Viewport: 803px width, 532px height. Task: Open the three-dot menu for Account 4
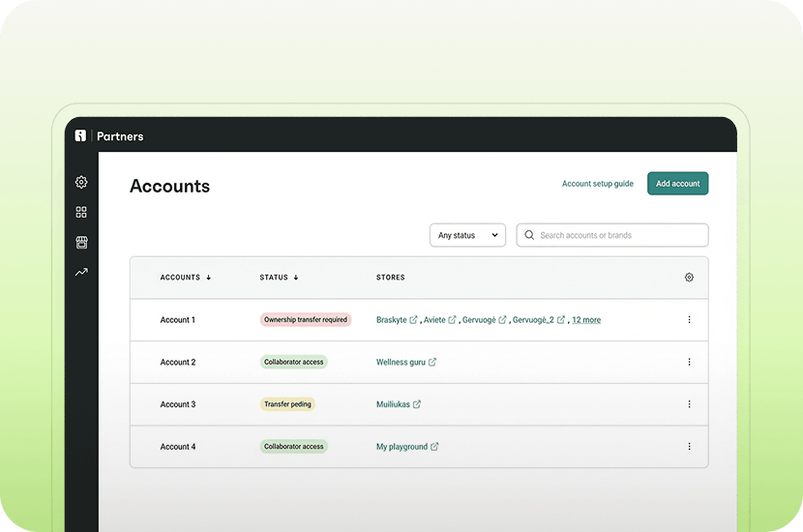pyautogui.click(x=689, y=447)
